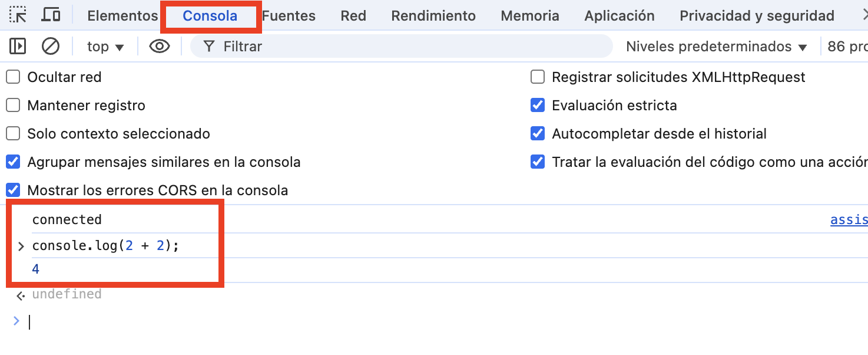The height and width of the screenshot is (355, 868).
Task: Click the inspect element selector icon
Action: click(18, 15)
